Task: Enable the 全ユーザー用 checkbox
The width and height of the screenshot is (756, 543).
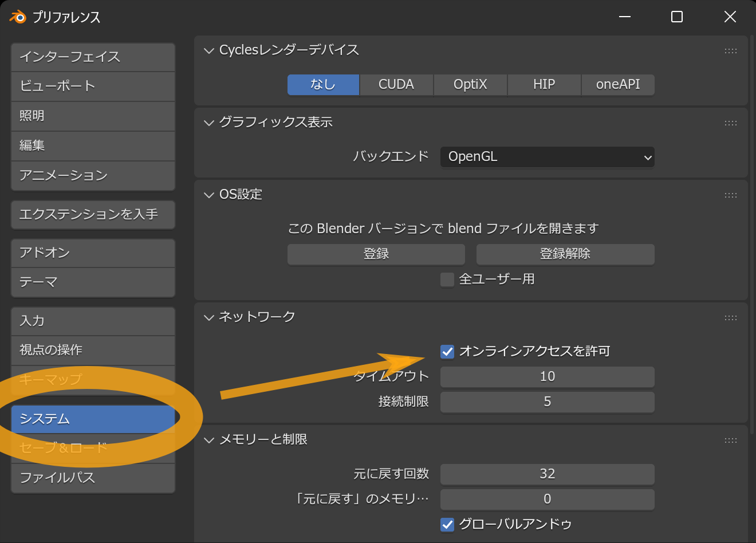Action: click(447, 280)
